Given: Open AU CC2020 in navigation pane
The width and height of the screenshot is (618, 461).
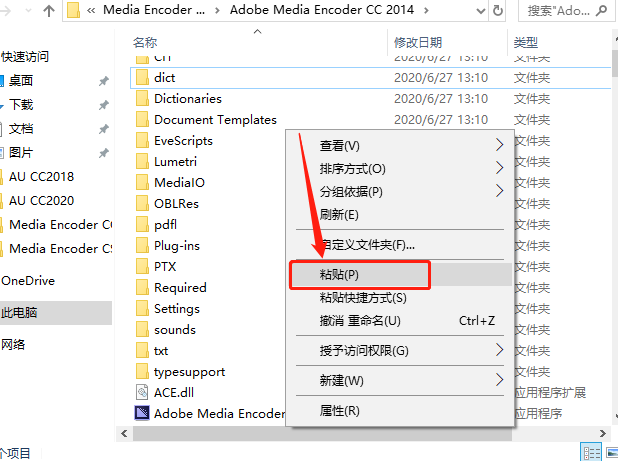Looking at the screenshot, I should 41,201.
